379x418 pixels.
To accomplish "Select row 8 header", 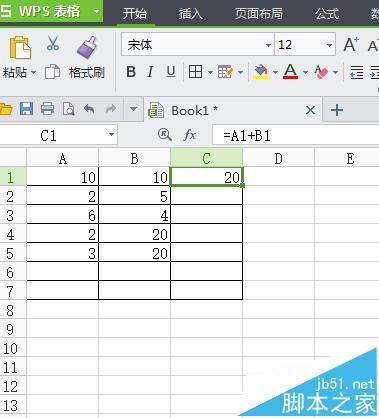I will coord(13,310).
